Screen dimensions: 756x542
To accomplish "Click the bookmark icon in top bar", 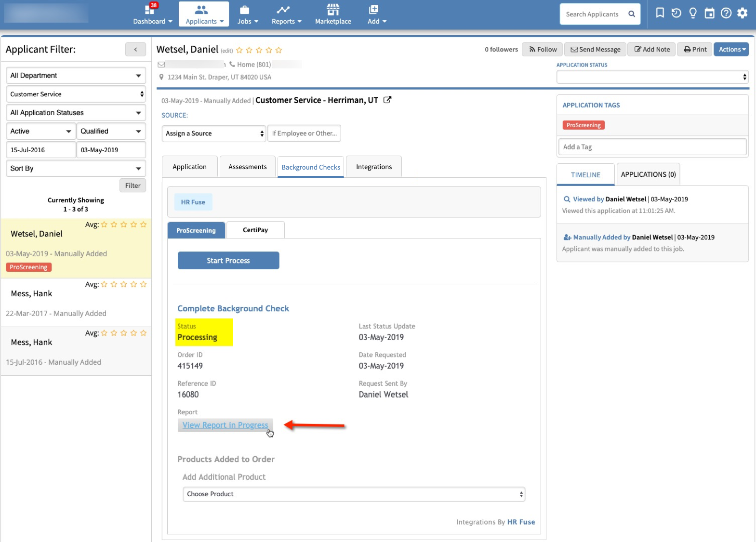I will 660,13.
